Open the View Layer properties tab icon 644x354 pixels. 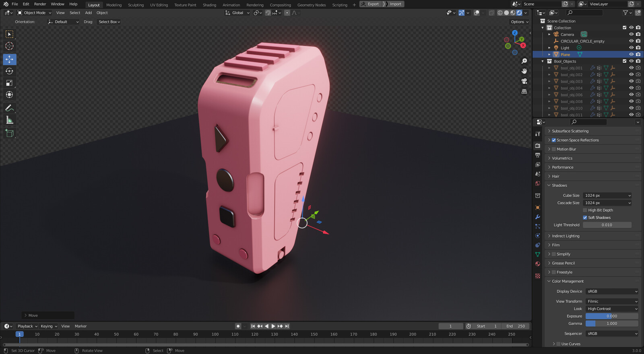coord(538,165)
